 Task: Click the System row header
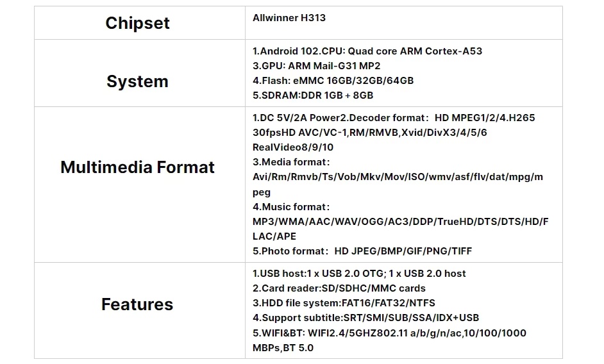[x=137, y=81]
